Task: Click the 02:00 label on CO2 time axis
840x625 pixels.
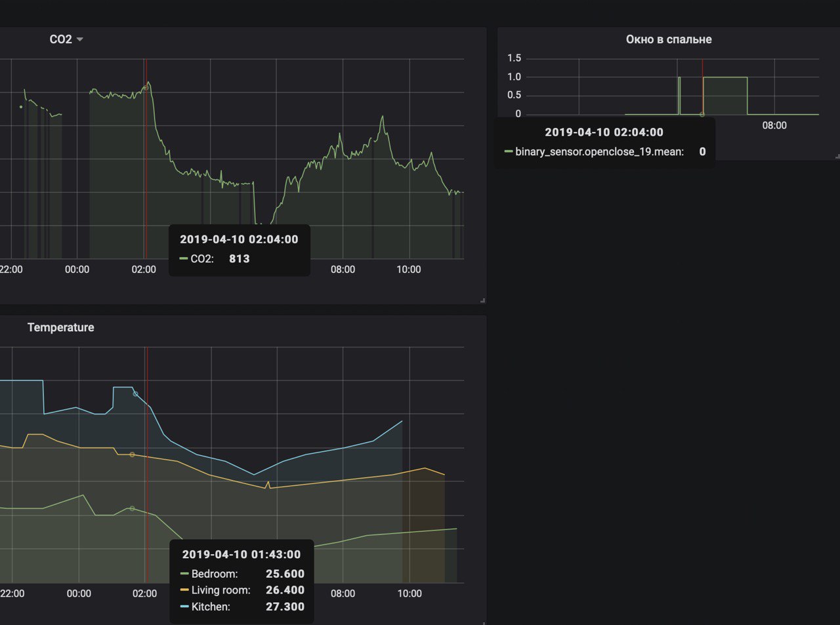Action: (144, 269)
